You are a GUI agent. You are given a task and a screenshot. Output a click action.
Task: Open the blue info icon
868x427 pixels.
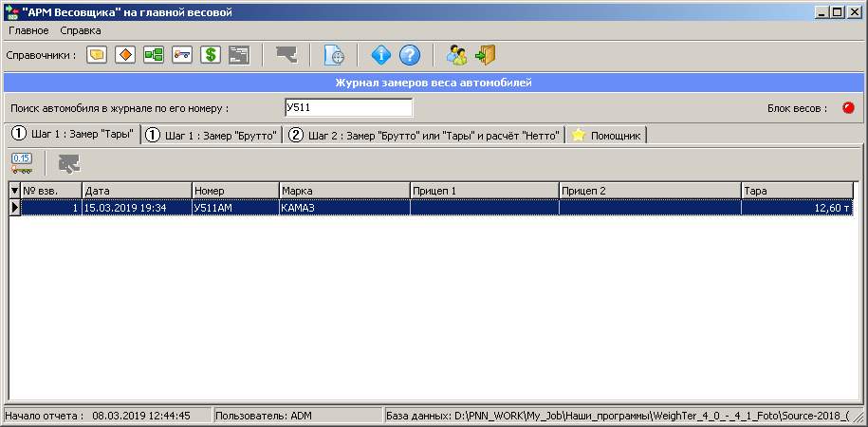[x=381, y=55]
